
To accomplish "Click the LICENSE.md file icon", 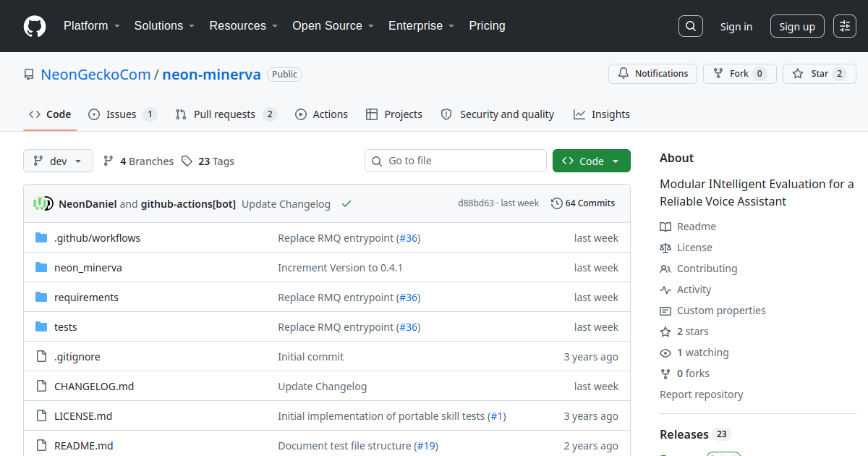I will pyautogui.click(x=41, y=416).
